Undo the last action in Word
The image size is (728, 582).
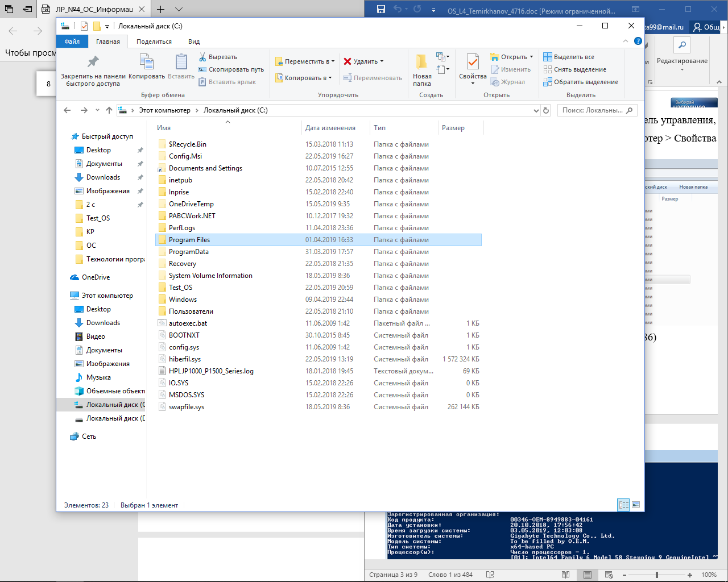[398, 9]
